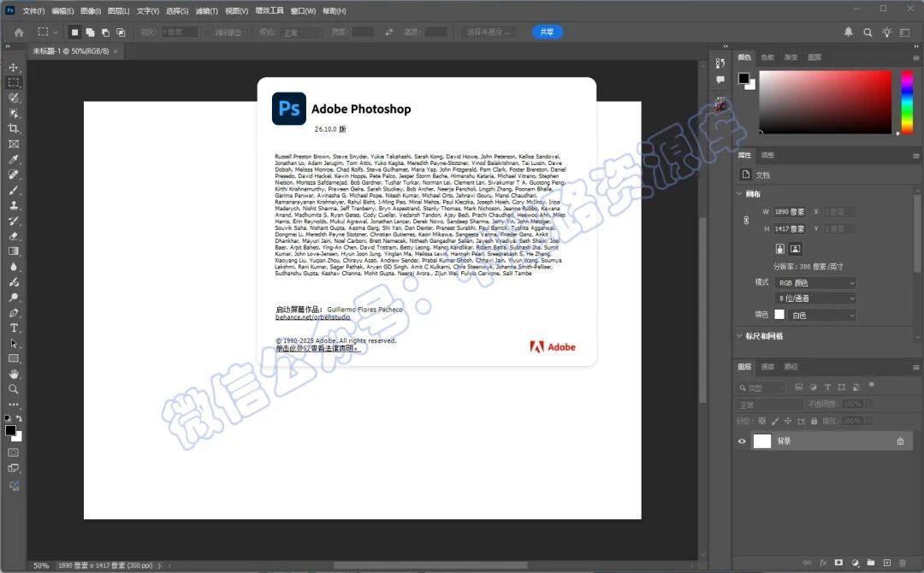Select the Clone Stamp tool
The image size is (924, 573).
click(14, 205)
